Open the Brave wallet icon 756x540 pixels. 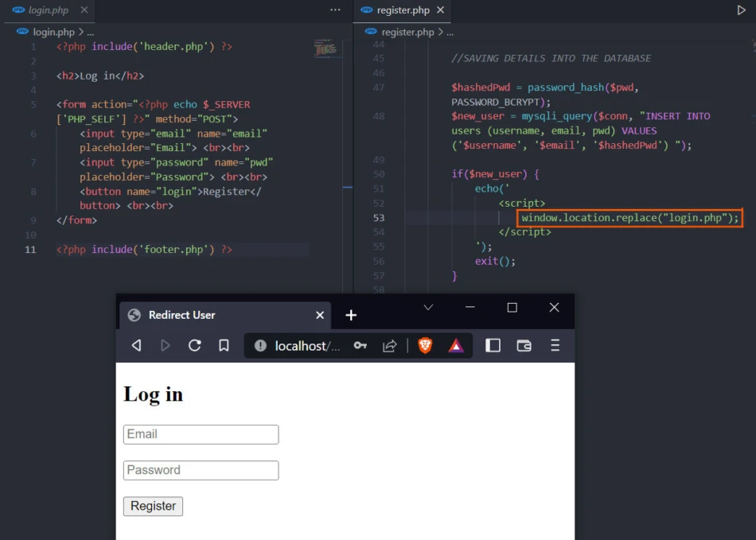click(524, 345)
